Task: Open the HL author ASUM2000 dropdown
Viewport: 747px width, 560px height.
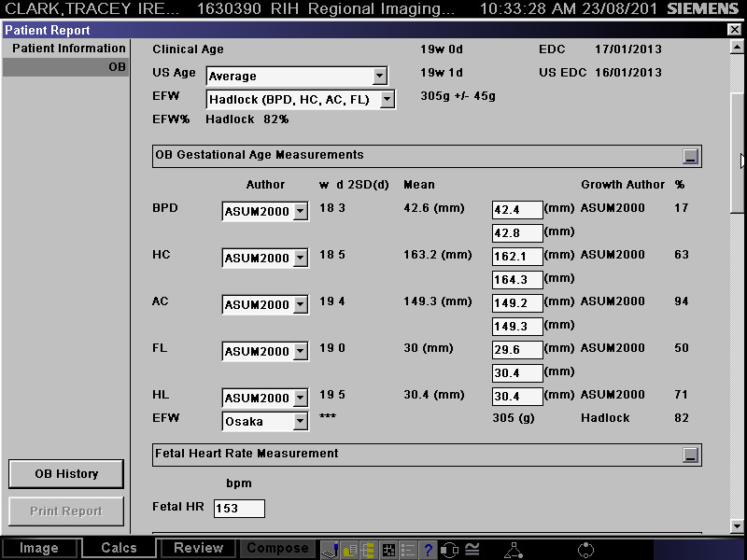Action: (300, 398)
